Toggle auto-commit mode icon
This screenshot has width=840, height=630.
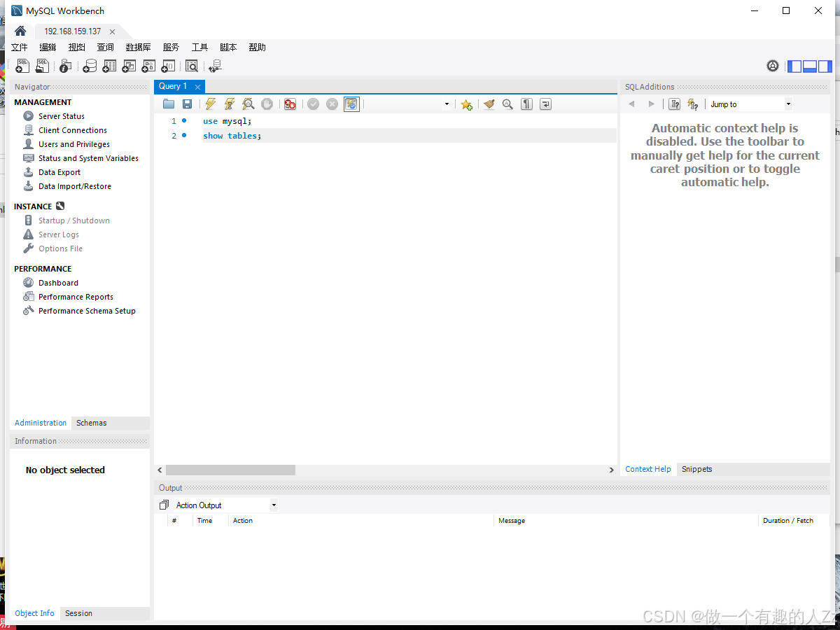coord(351,104)
